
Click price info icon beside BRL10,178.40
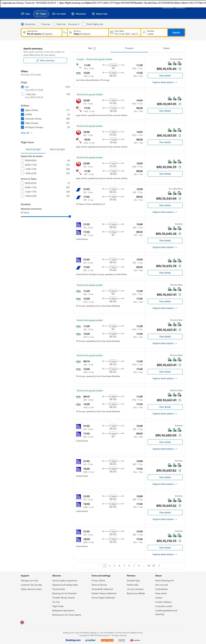point(180,69)
